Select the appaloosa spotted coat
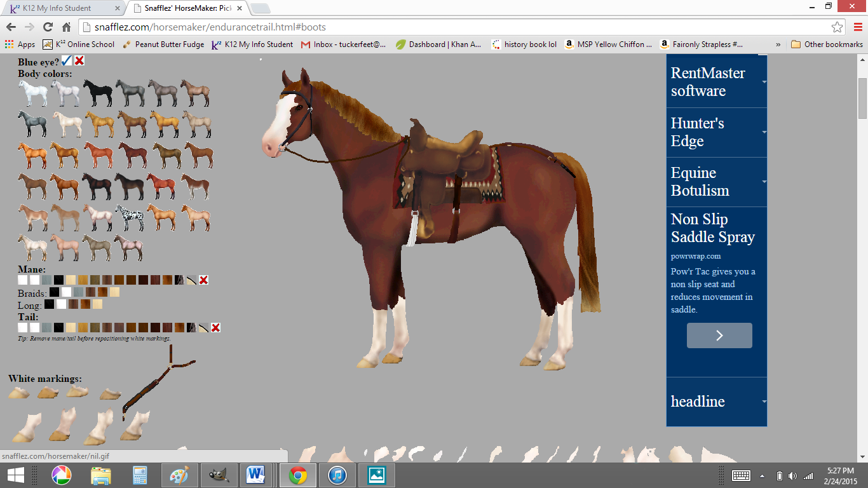The height and width of the screenshot is (488, 868). click(130, 216)
